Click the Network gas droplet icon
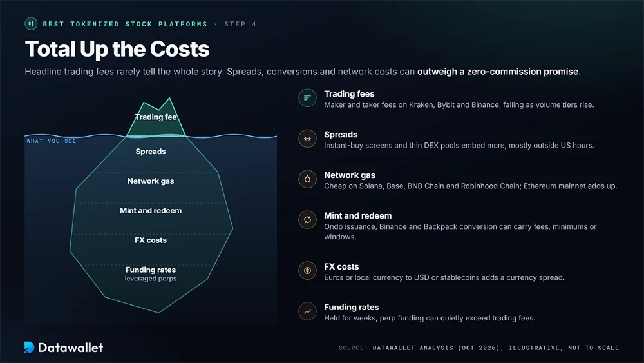 point(307,179)
